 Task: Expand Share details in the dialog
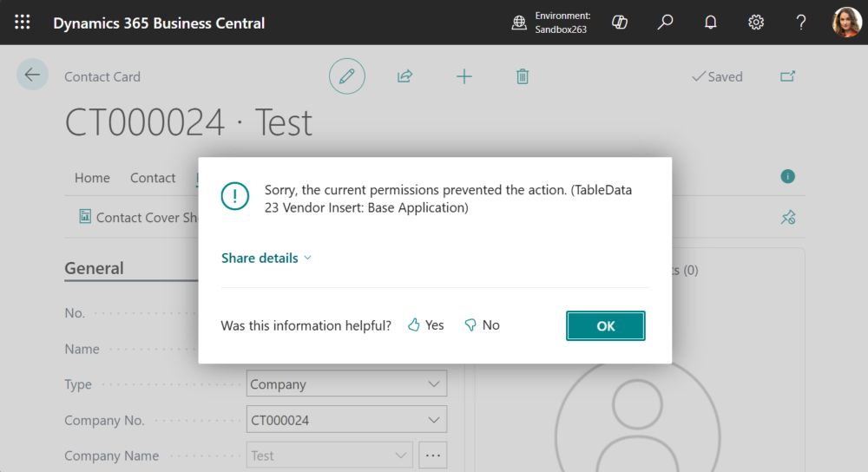pyautogui.click(x=266, y=258)
